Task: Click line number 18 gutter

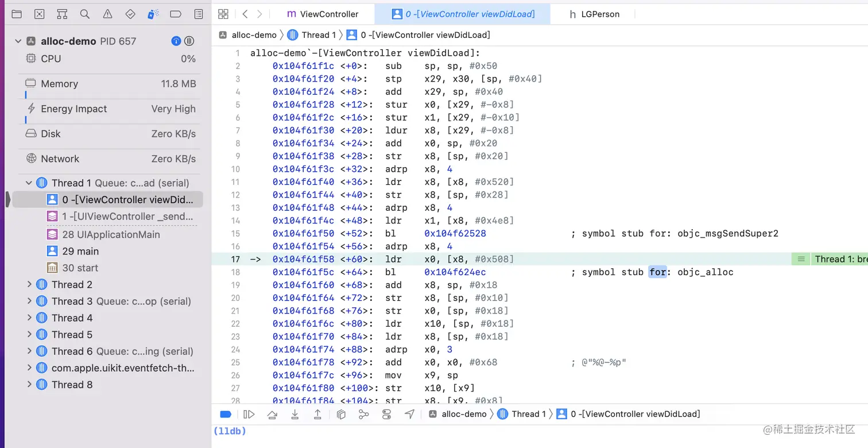Action: tap(235, 272)
